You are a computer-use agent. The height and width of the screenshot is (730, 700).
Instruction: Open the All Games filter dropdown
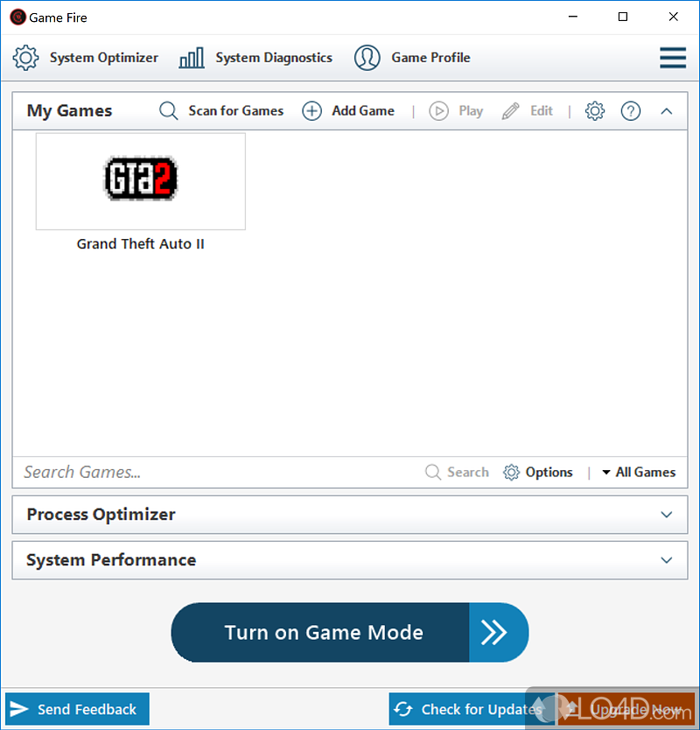point(639,472)
